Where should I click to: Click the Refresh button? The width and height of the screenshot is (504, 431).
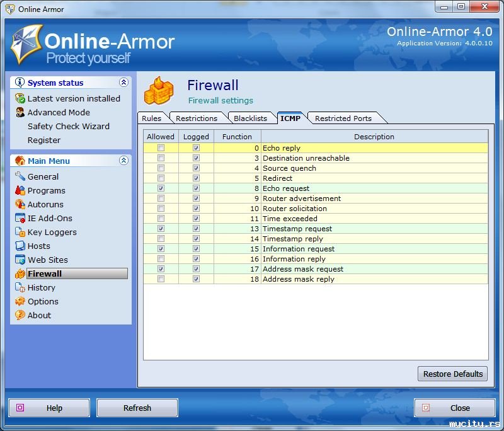(x=137, y=408)
